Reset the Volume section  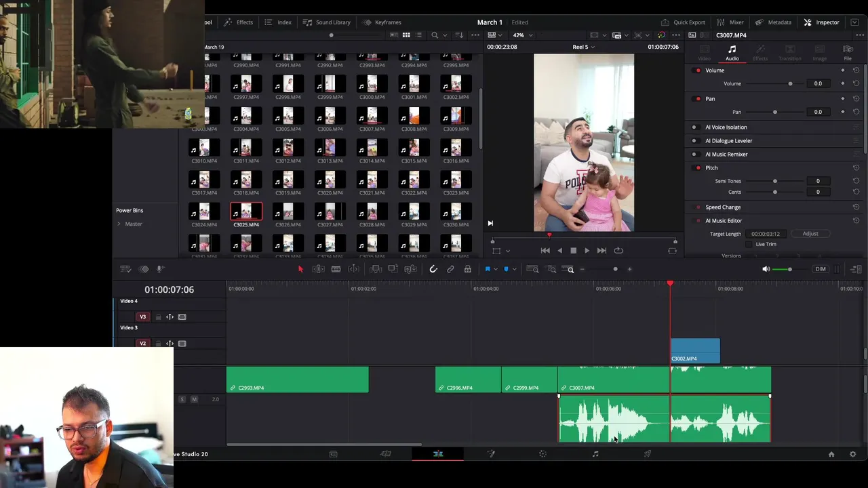tap(856, 70)
